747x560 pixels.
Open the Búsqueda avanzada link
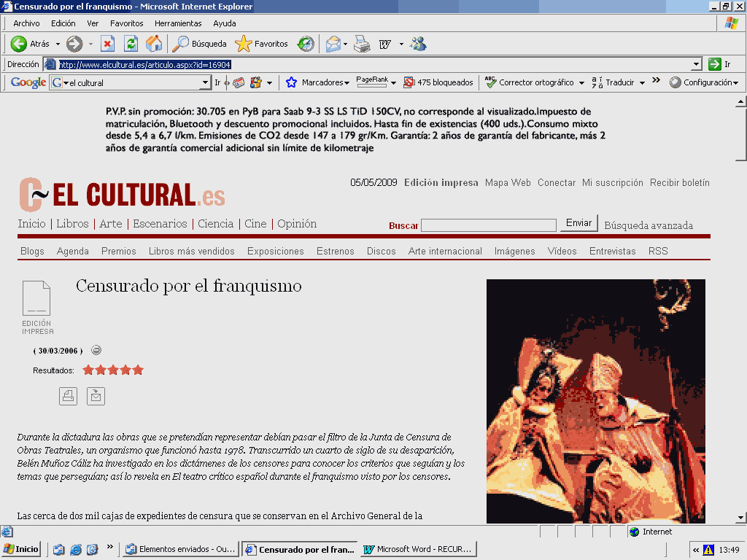click(x=649, y=225)
